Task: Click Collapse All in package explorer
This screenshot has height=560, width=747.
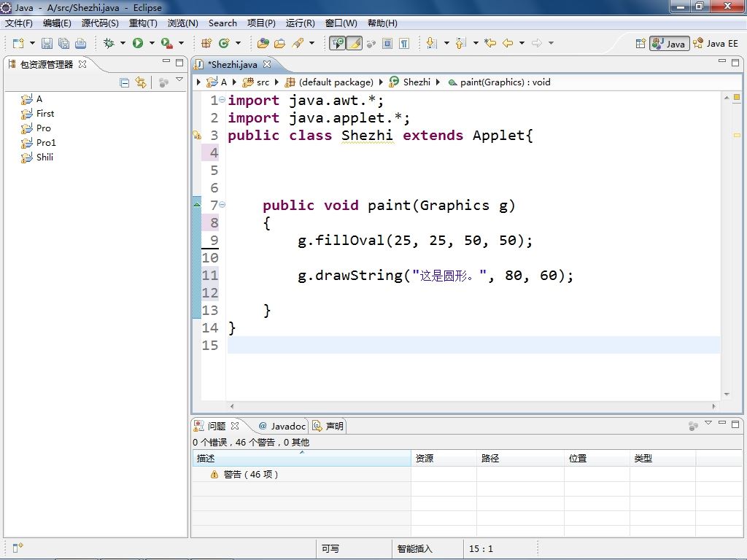Action: click(124, 83)
